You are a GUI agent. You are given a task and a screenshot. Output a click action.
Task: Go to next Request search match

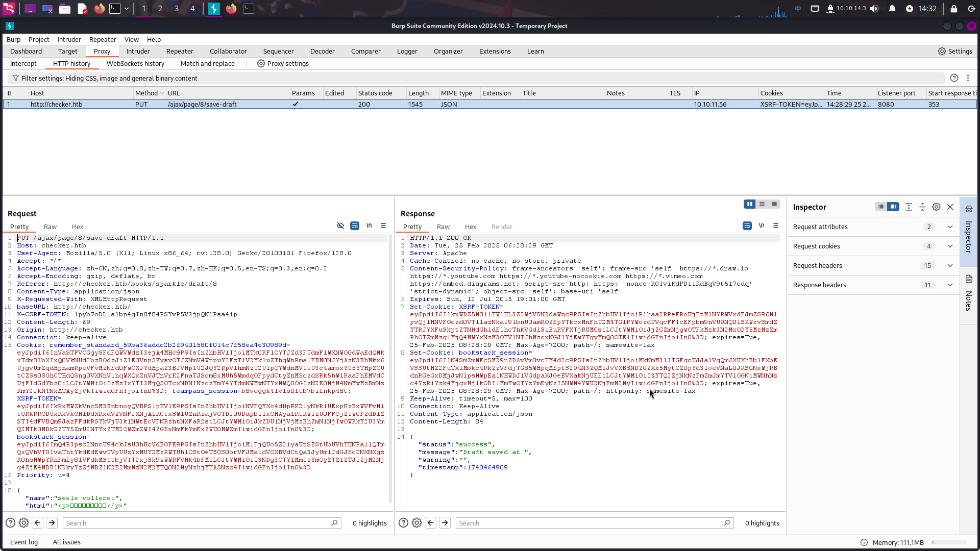(x=52, y=522)
